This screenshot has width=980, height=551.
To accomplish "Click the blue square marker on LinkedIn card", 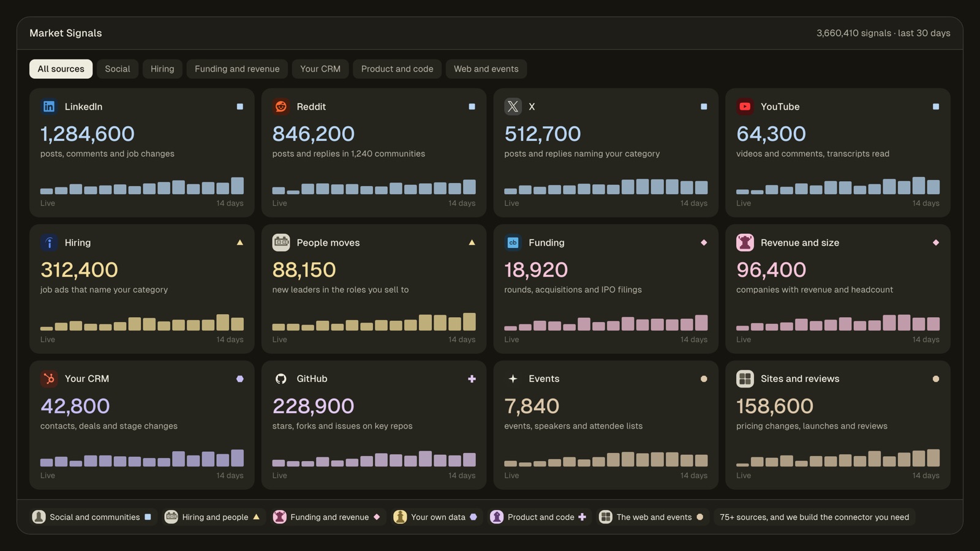I will point(239,107).
